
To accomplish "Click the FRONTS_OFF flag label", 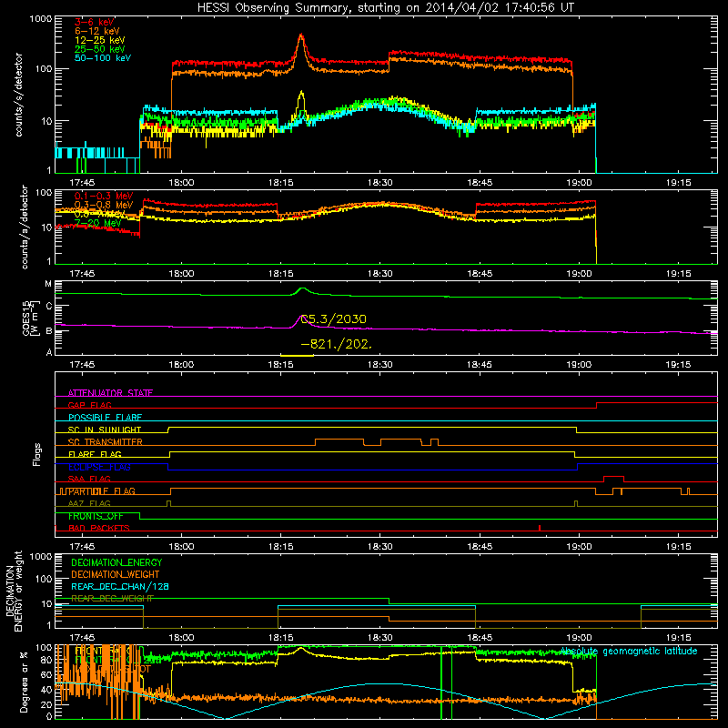I will [x=96, y=516].
